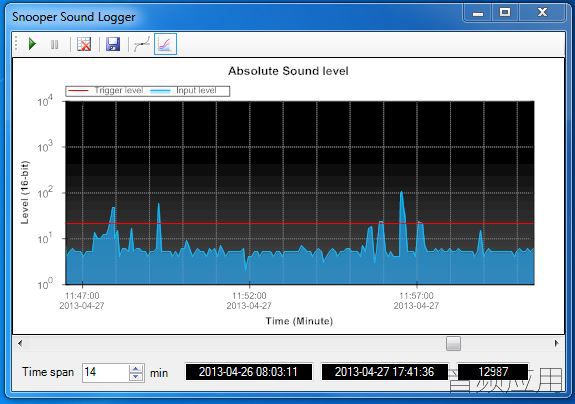This screenshot has height=404, width=575.
Task: Click Input level legend entry
Action: click(183, 91)
